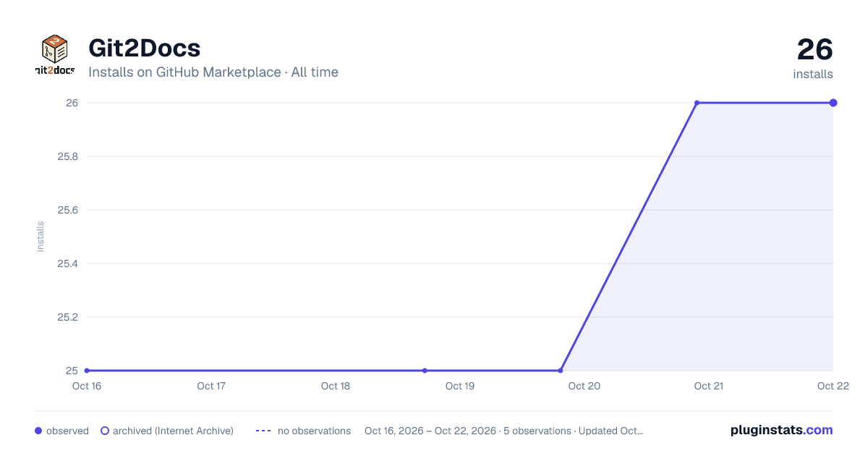Click the 'observed' legend marker dot
This screenshot has width=868, height=456.
38,431
